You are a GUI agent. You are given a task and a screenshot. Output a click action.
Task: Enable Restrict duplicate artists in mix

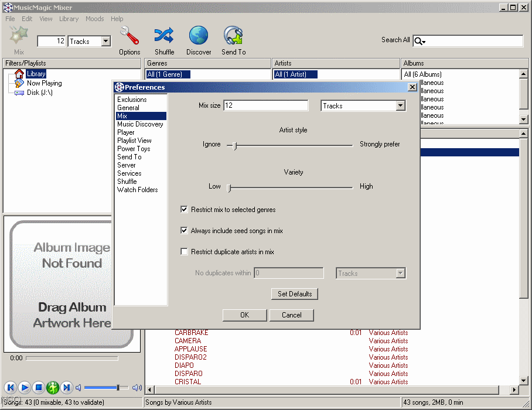(184, 252)
